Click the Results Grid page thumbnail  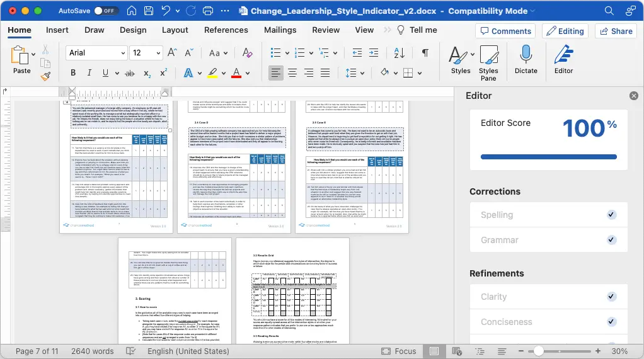point(293,291)
